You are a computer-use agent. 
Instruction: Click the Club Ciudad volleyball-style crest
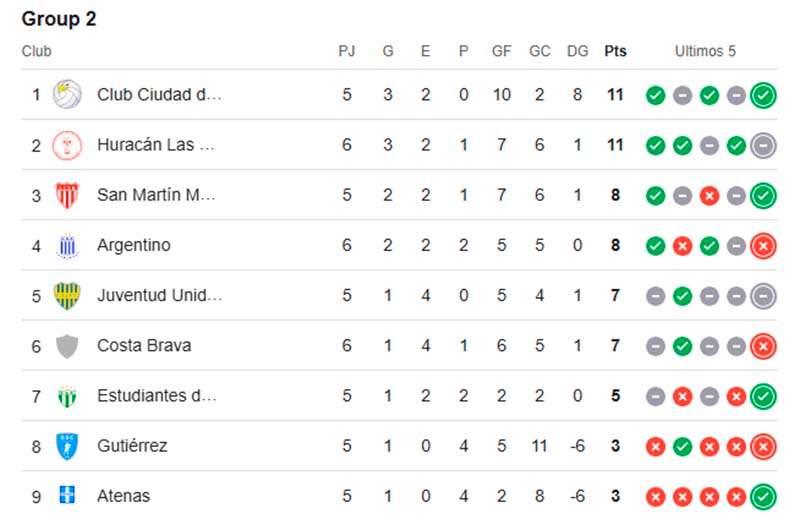[67, 94]
